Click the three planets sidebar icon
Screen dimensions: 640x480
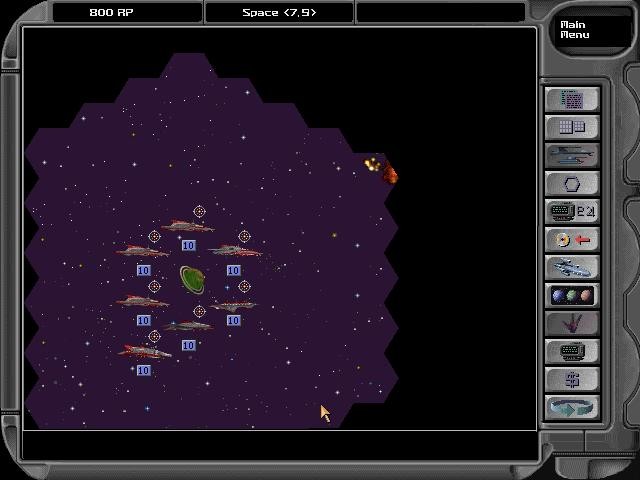572,296
